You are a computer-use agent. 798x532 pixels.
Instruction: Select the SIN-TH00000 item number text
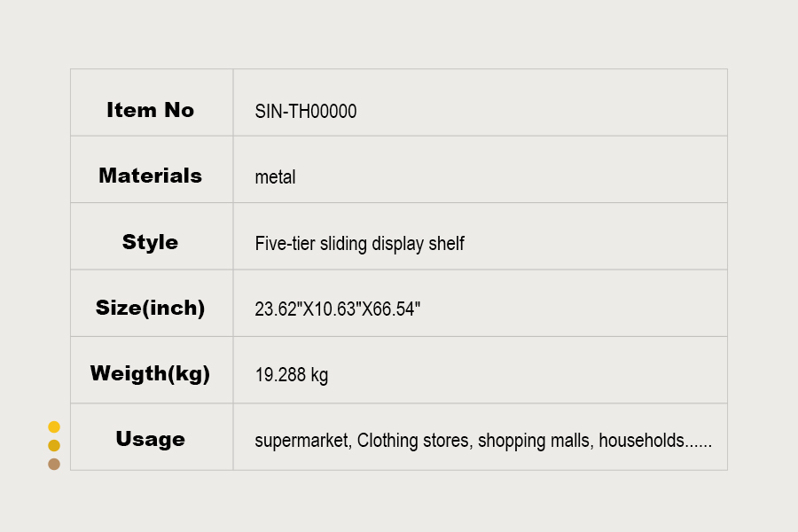pyautogui.click(x=306, y=111)
